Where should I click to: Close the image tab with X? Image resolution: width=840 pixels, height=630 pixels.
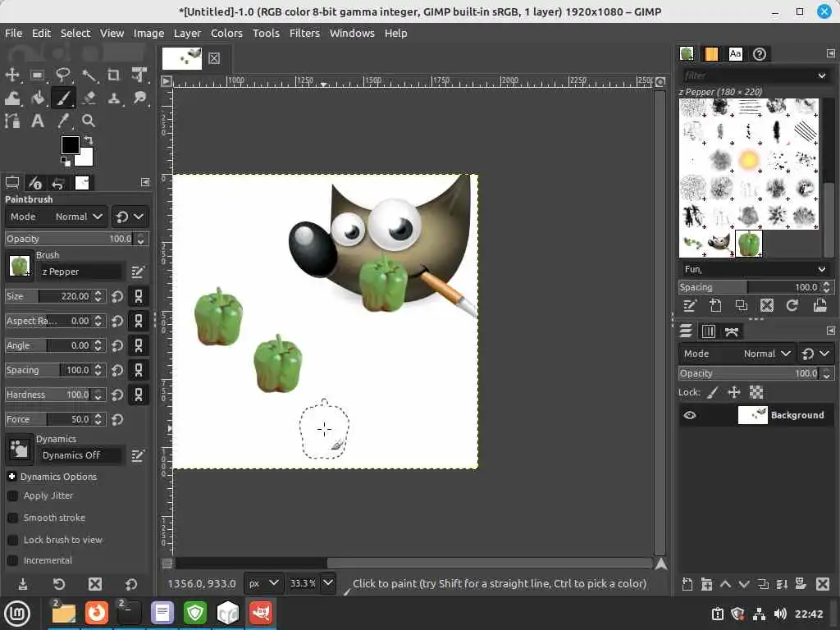[214, 58]
